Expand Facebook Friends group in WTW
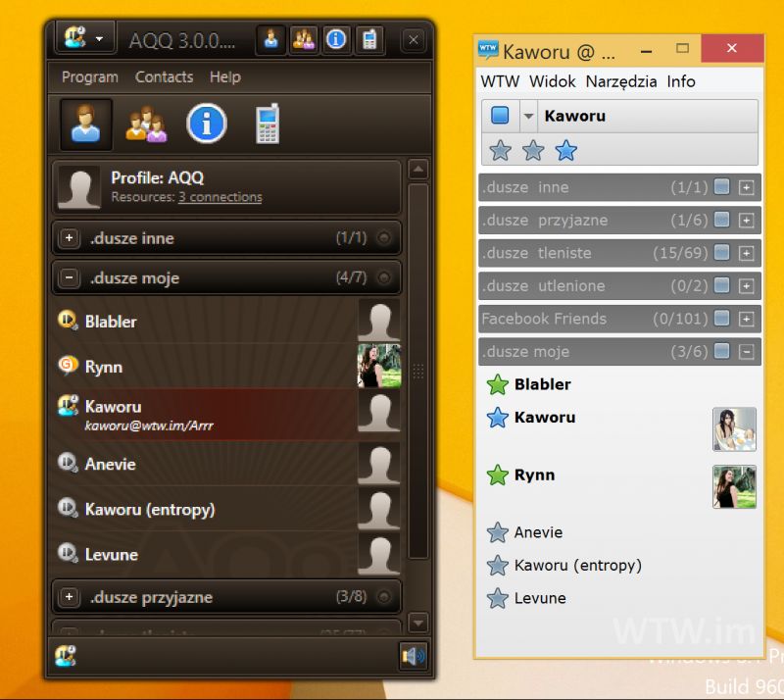 [x=746, y=320]
